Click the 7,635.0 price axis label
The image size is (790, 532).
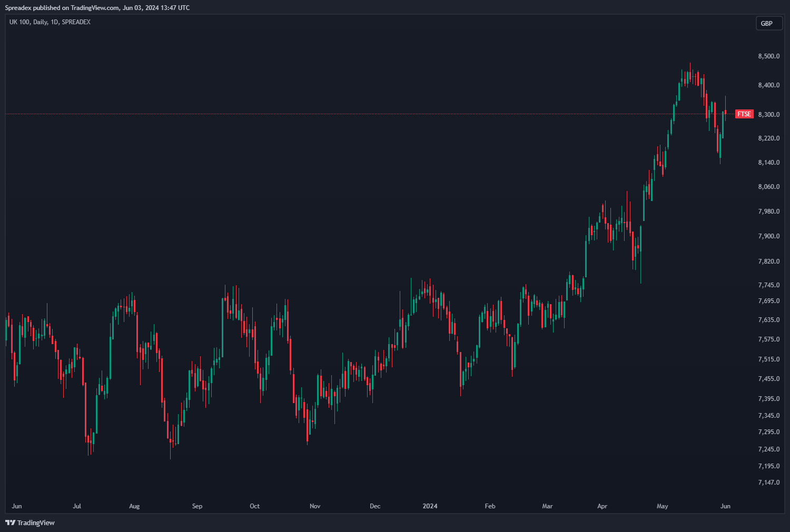click(x=769, y=320)
